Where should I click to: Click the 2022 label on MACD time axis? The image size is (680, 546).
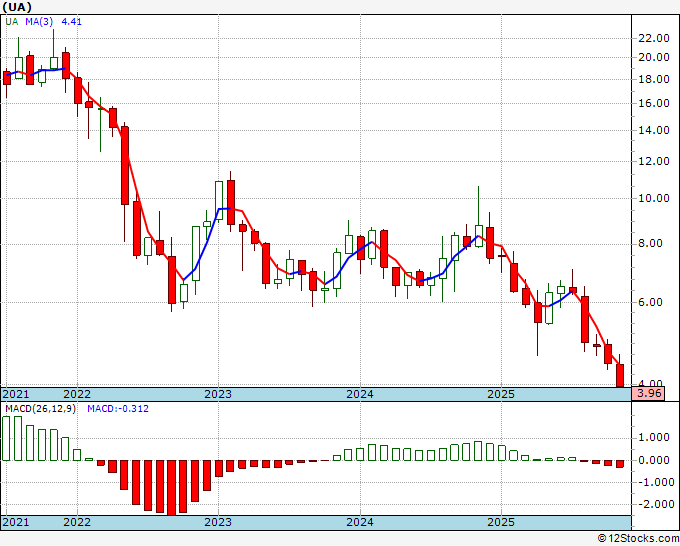77,522
